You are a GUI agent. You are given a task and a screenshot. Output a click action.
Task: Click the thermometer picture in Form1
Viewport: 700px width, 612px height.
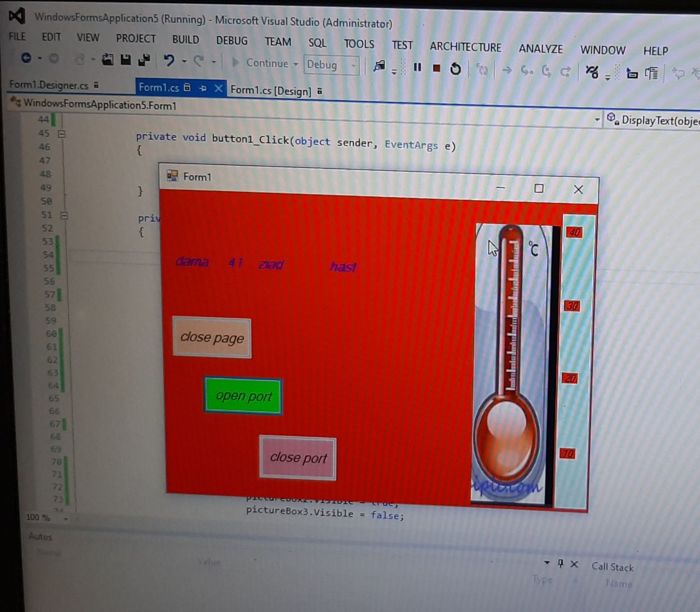coord(512,364)
